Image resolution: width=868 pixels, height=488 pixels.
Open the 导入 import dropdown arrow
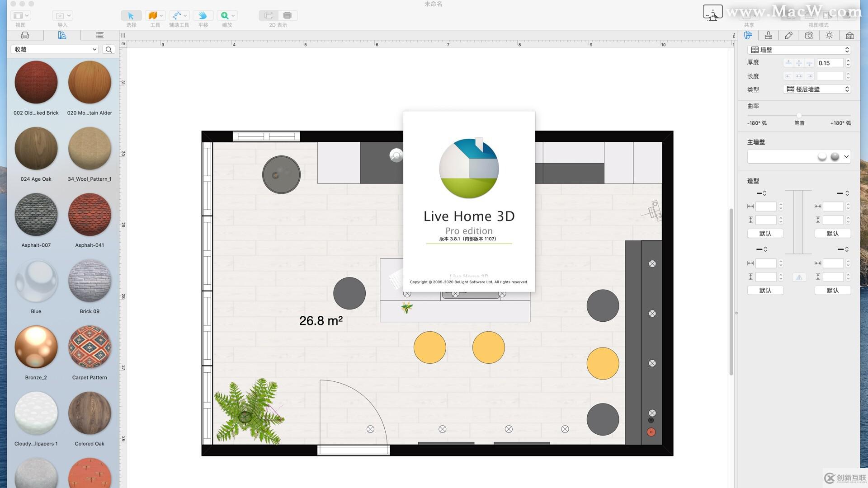(69, 15)
